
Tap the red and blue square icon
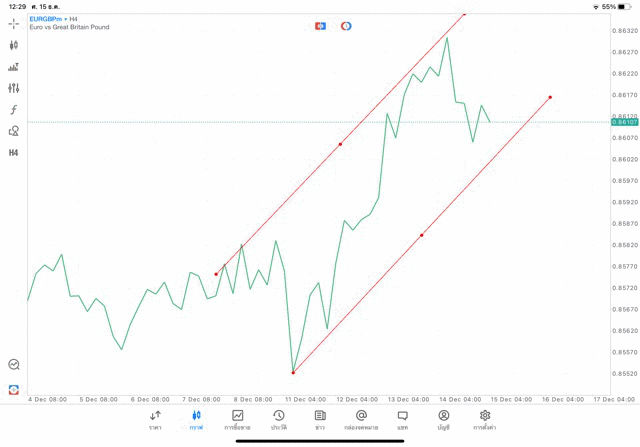[x=13, y=389]
